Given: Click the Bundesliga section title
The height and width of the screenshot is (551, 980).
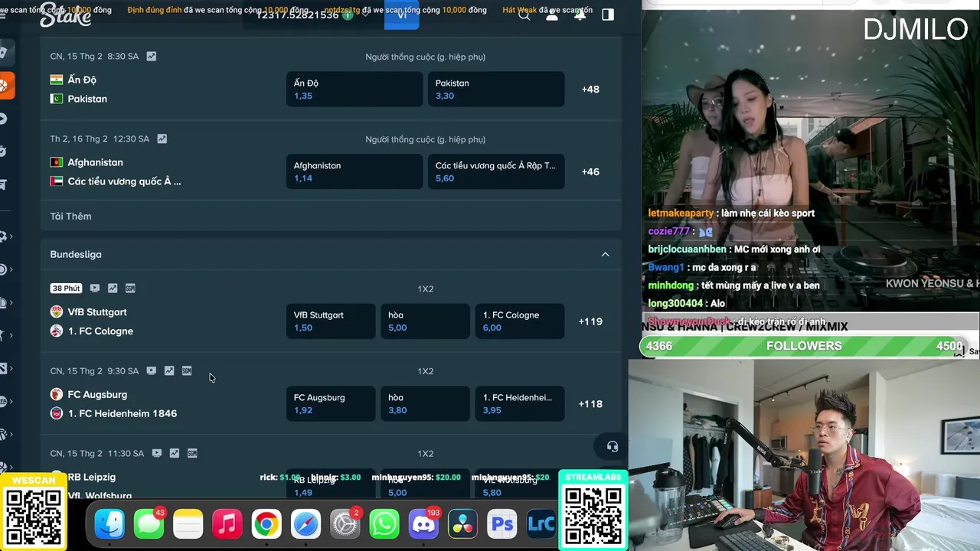Looking at the screenshot, I should tap(76, 254).
